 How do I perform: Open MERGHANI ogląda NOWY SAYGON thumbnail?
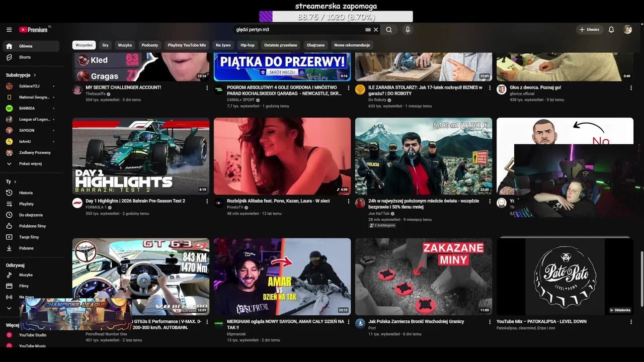click(282, 277)
